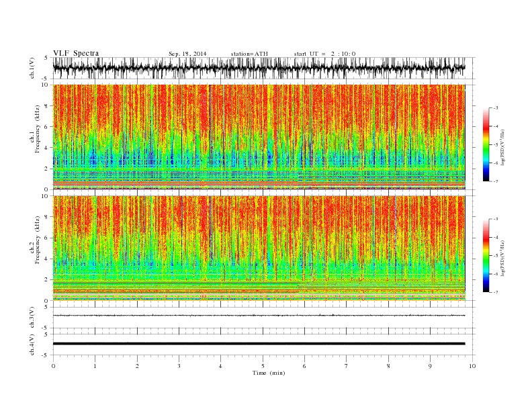The image size is (532, 411).
Task: Click time axis tick label '4'
Action: click(220, 366)
